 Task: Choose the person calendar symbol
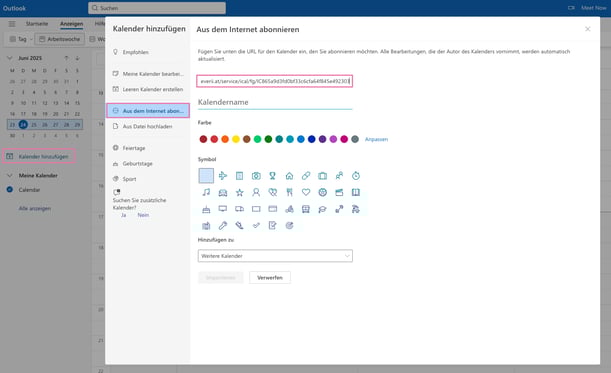point(256,192)
